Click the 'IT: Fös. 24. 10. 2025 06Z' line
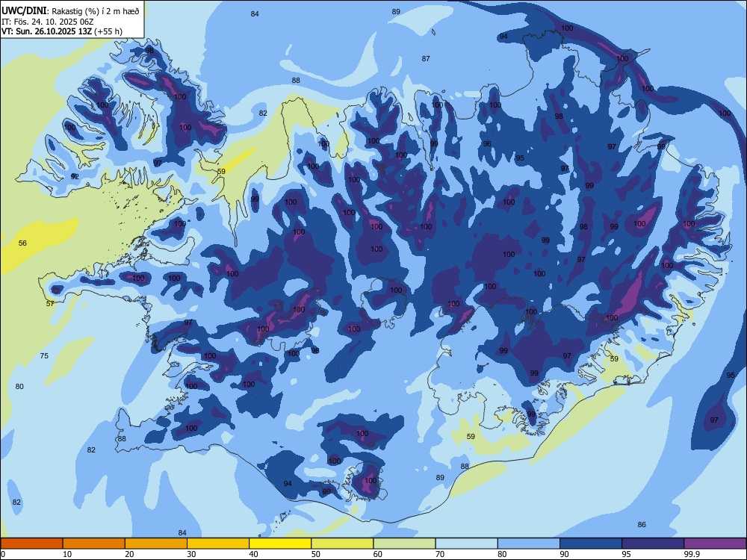 pos(47,22)
